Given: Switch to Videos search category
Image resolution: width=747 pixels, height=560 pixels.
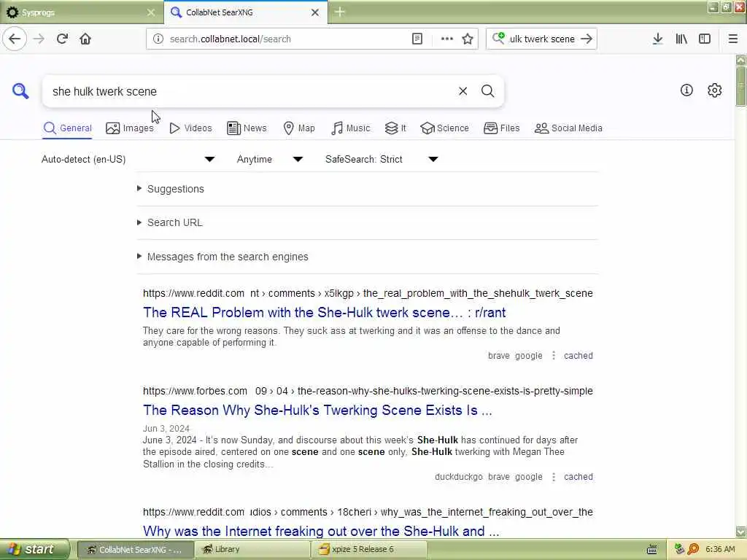Looking at the screenshot, I should coord(190,128).
